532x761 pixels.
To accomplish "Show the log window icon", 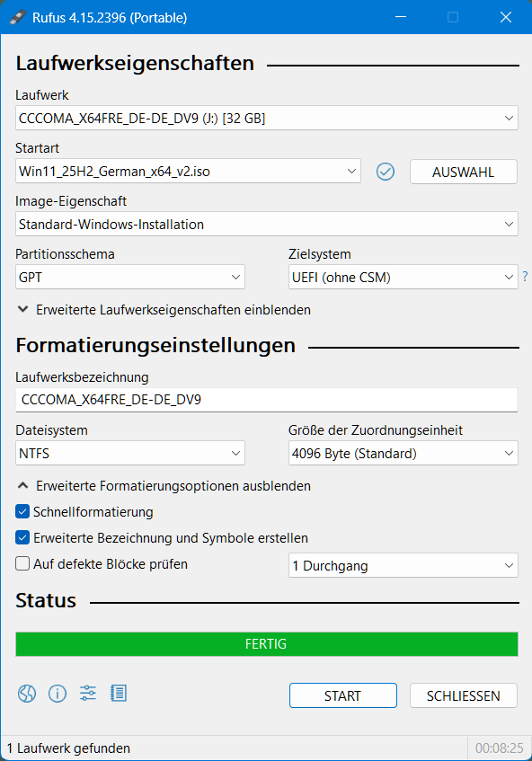I will 119,694.
